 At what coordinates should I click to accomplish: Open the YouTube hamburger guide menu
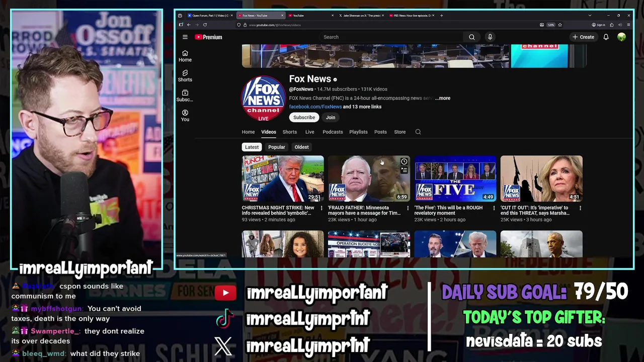coord(185,37)
